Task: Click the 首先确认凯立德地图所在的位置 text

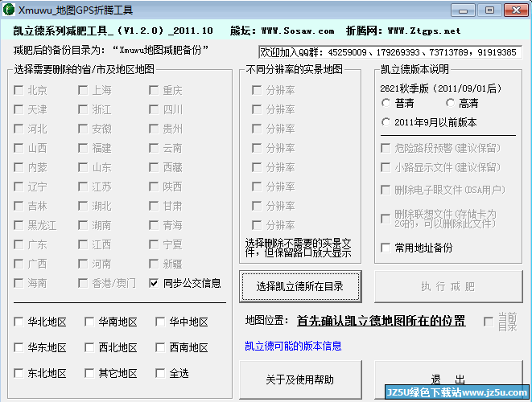Action: 381,321
